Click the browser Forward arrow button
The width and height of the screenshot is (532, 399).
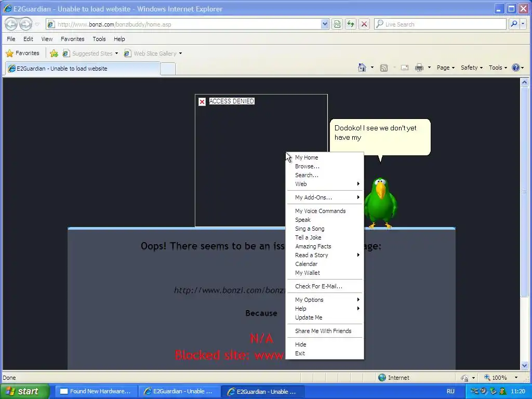click(25, 24)
